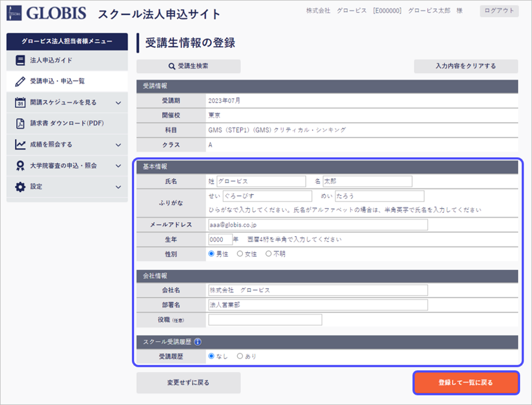Click the 受講生情報の登録 page heading
532x405 pixels.
point(190,43)
